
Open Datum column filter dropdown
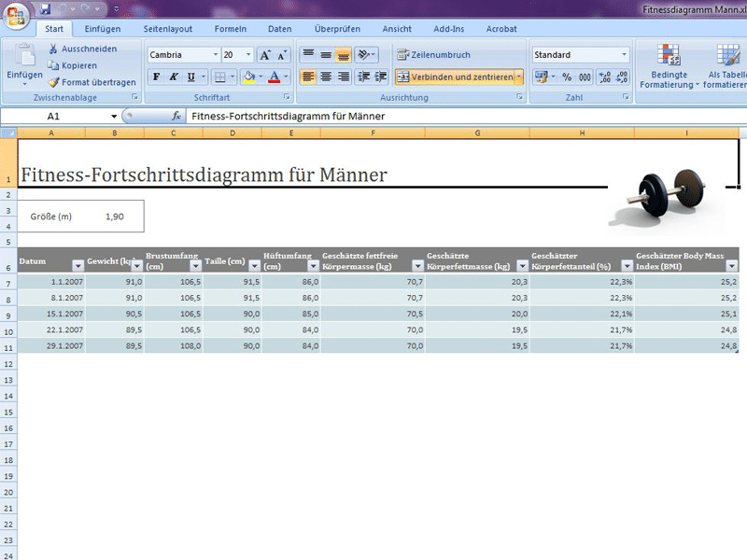point(78,266)
